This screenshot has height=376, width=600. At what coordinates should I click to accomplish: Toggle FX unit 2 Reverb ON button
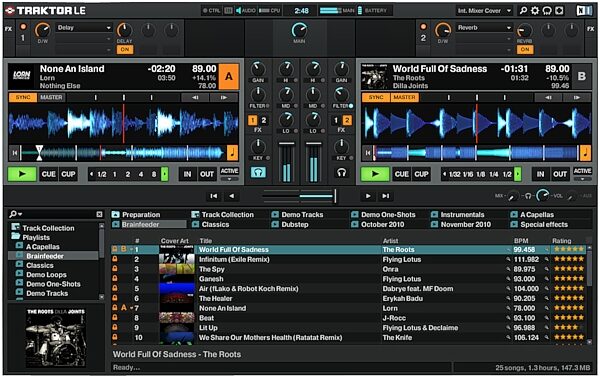(525, 49)
